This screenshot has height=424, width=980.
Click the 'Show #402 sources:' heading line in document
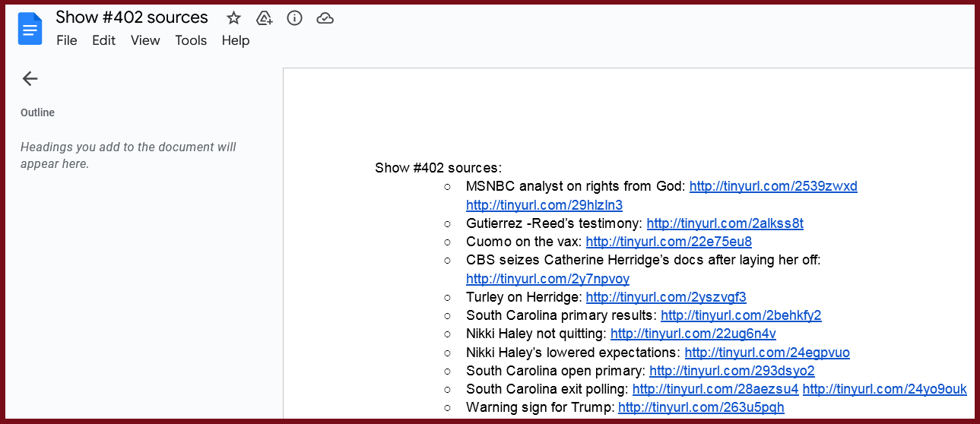click(x=439, y=168)
